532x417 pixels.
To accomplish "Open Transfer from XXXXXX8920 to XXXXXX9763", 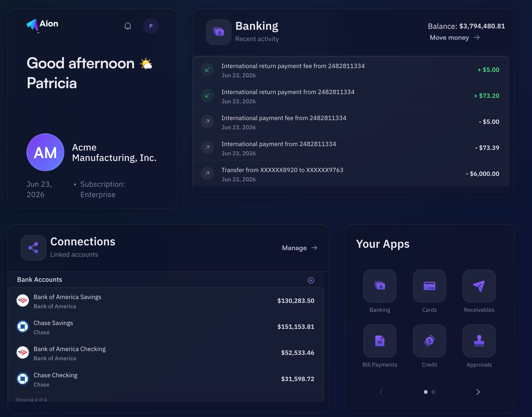I will click(351, 174).
